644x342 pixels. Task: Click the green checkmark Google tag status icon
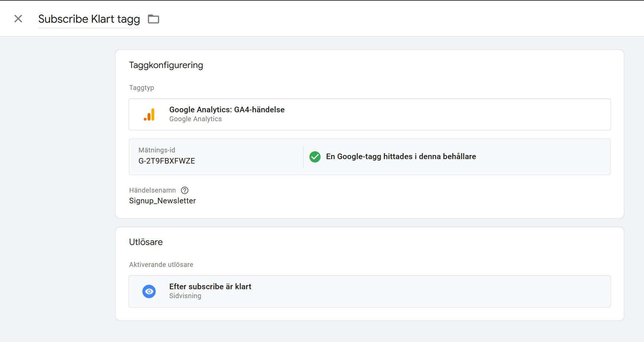tap(315, 157)
